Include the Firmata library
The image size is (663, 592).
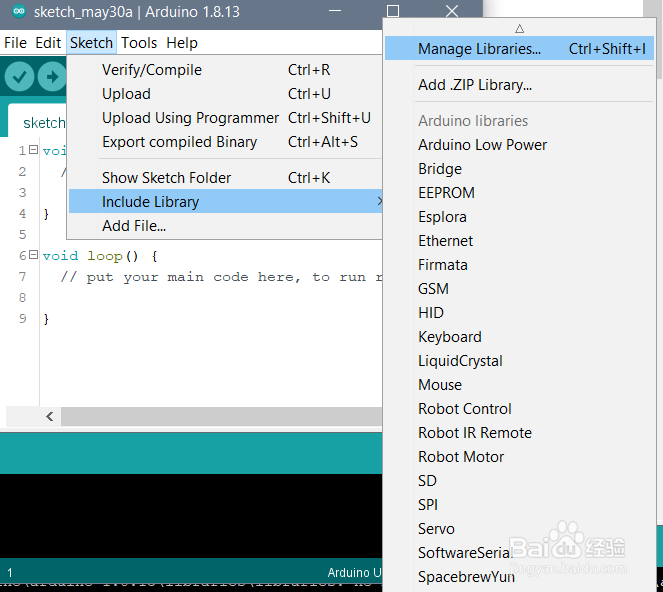(x=519, y=265)
